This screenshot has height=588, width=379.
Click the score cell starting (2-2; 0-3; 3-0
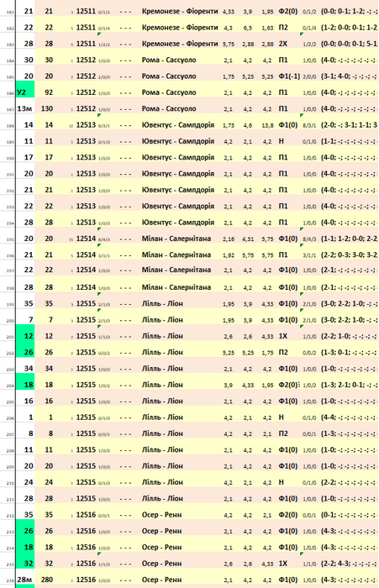pos(349,255)
